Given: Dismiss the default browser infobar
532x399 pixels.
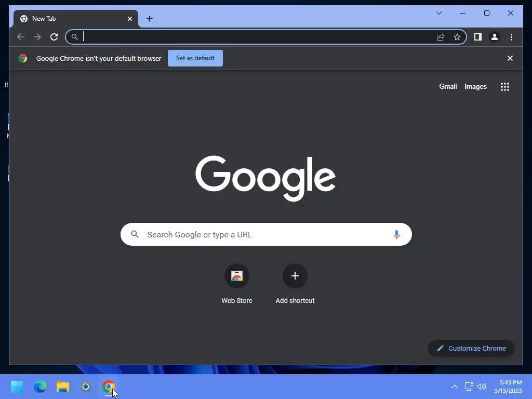Looking at the screenshot, I should [x=510, y=58].
